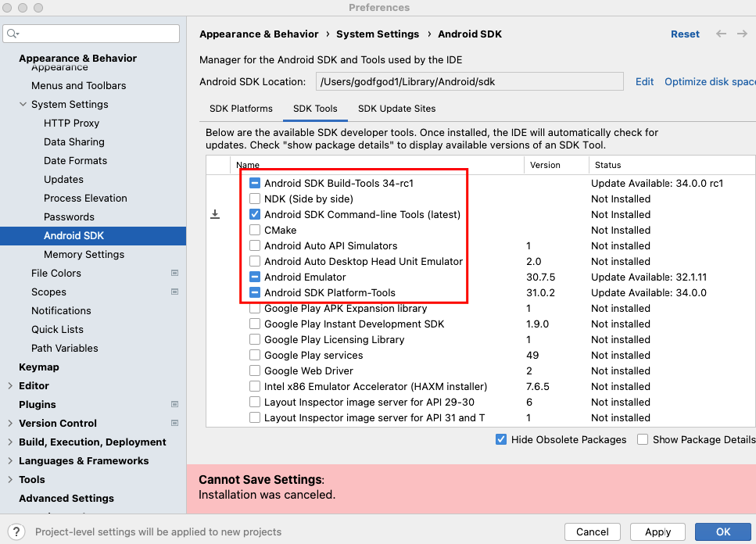This screenshot has height=544, width=756.
Task: Check Google Play APK Expansion library
Action: click(x=255, y=309)
